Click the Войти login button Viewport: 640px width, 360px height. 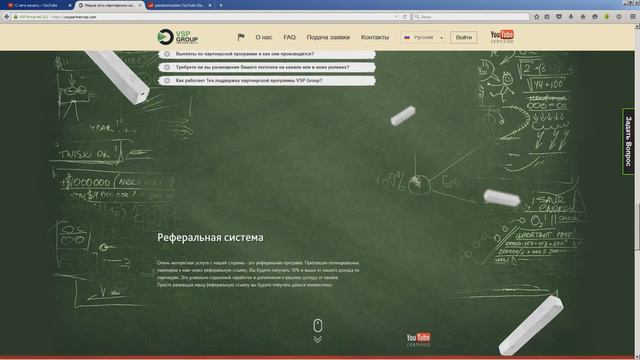point(464,37)
